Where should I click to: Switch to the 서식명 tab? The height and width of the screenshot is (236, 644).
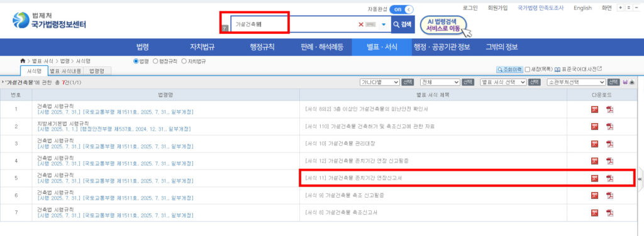click(34, 71)
